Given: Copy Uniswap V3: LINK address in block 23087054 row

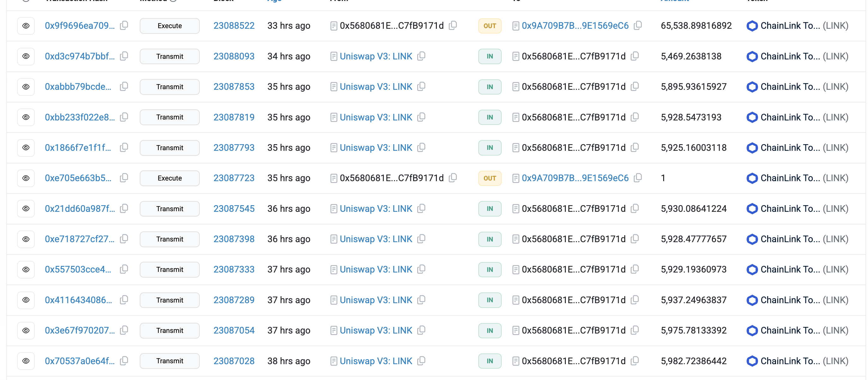Looking at the screenshot, I should (x=422, y=330).
